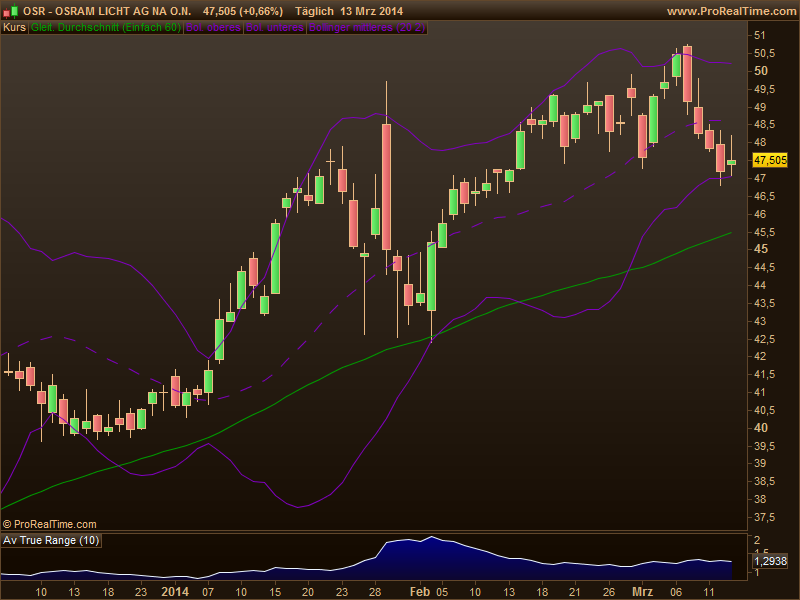
Task: Click the 05 date marker on time axis
Action: tap(442, 592)
